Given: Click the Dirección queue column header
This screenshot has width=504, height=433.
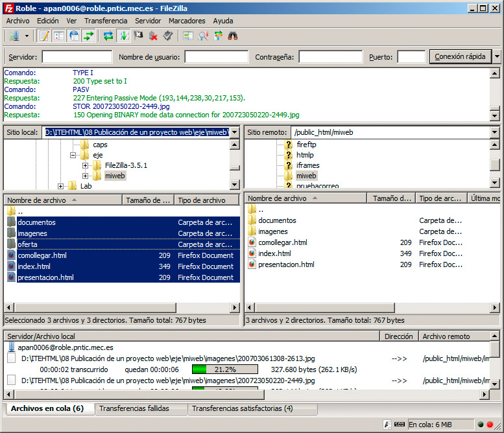Looking at the screenshot, I should coord(398,336).
